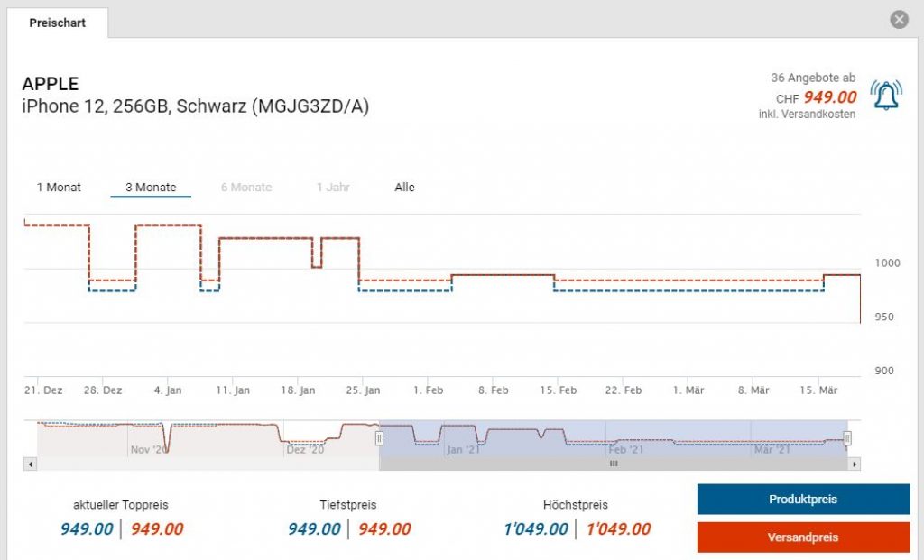Toggle the Produktpreis series button
Viewport: 924px width, 560px height.
[803, 500]
